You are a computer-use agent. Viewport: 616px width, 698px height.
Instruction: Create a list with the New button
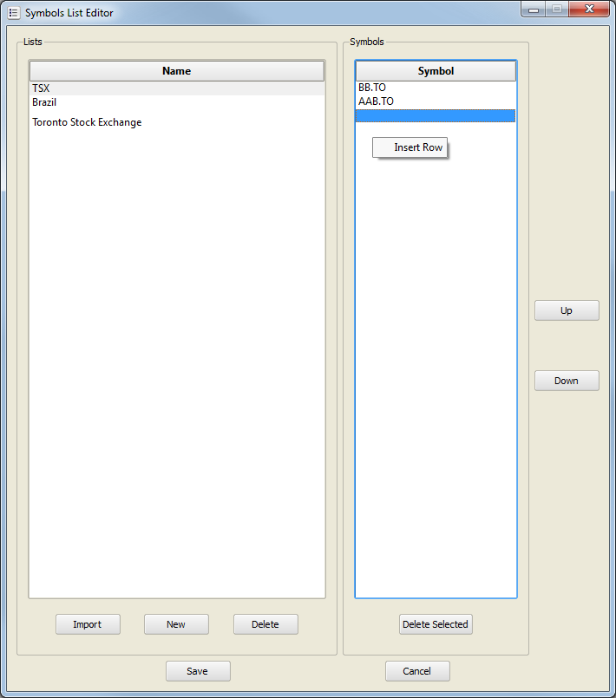click(x=176, y=624)
